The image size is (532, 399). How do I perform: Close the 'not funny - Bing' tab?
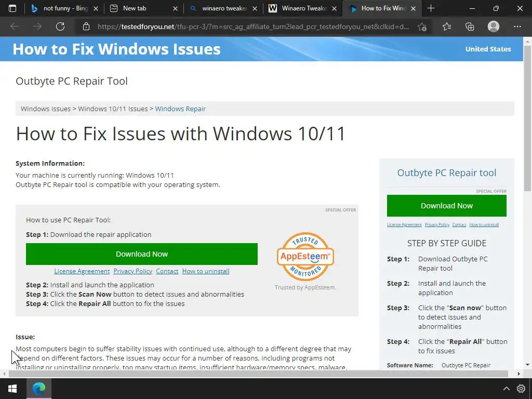point(96,8)
